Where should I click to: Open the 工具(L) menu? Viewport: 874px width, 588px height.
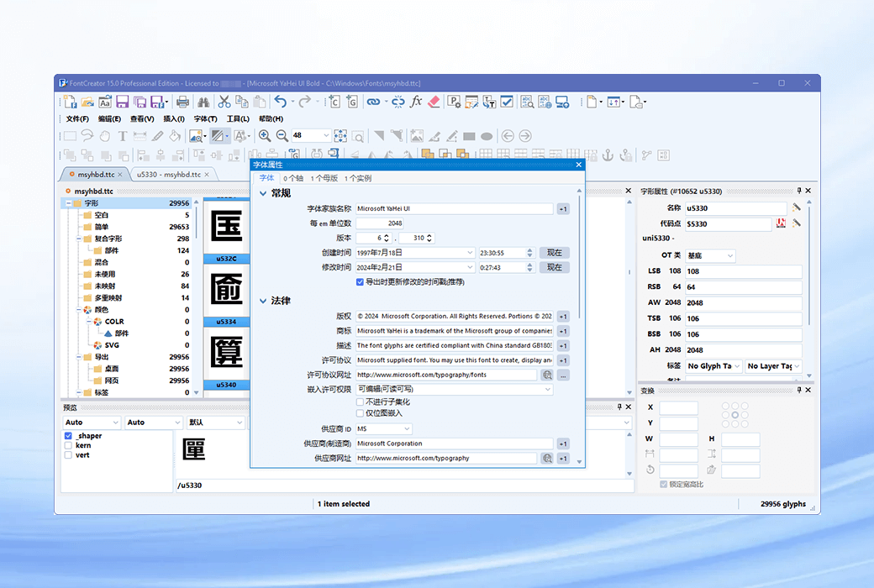tap(238, 118)
